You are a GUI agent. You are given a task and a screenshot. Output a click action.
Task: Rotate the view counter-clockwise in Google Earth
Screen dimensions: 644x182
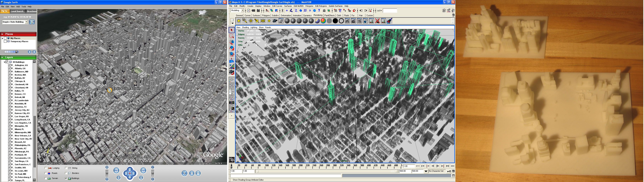116,170
